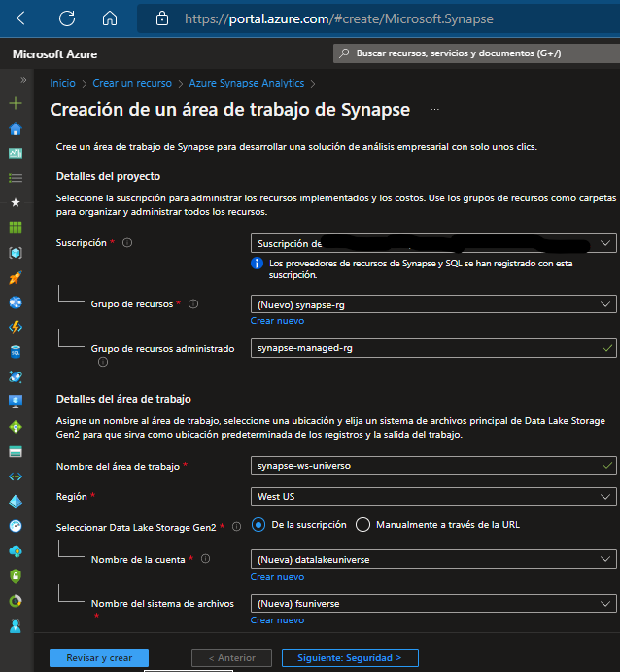Open Resource groups cube icon
Image resolution: width=620 pixels, height=672 pixels.
(x=16, y=253)
